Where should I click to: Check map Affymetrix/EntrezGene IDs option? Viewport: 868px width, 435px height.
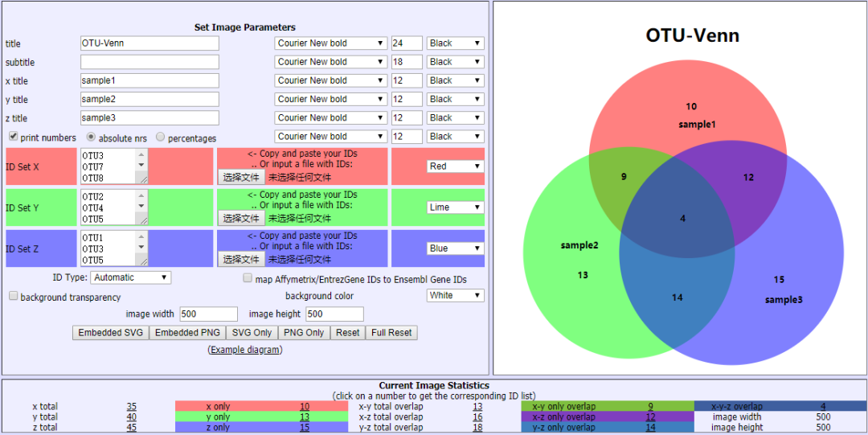coord(248,278)
